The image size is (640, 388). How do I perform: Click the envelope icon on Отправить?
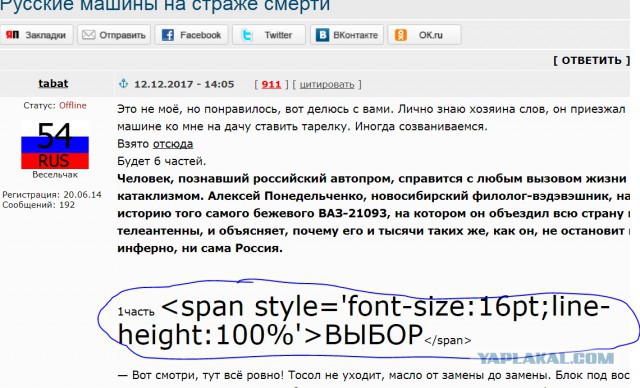pyautogui.click(x=89, y=35)
